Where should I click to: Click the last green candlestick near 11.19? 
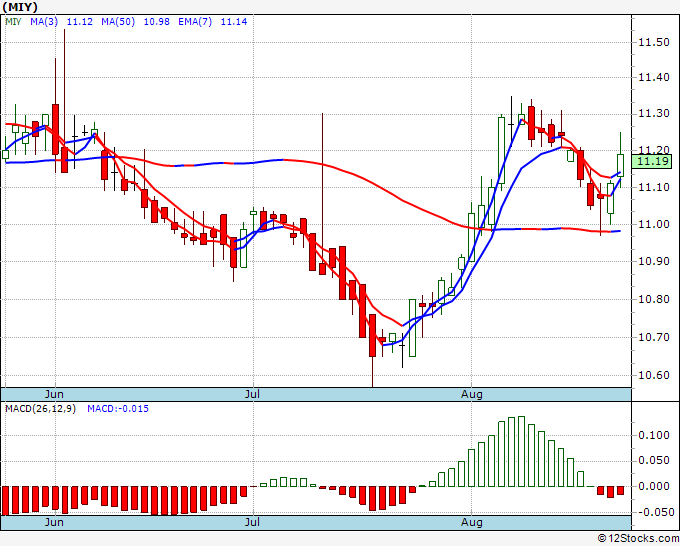click(x=621, y=165)
